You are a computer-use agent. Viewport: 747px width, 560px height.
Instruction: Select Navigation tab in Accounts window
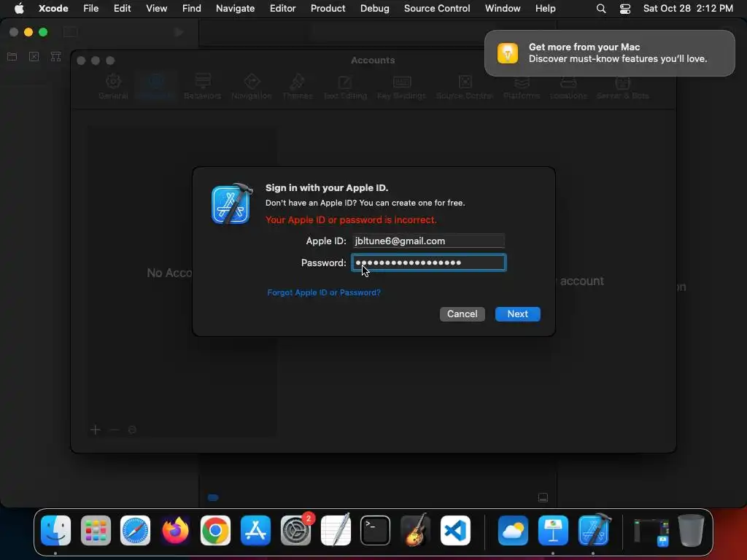click(252, 87)
